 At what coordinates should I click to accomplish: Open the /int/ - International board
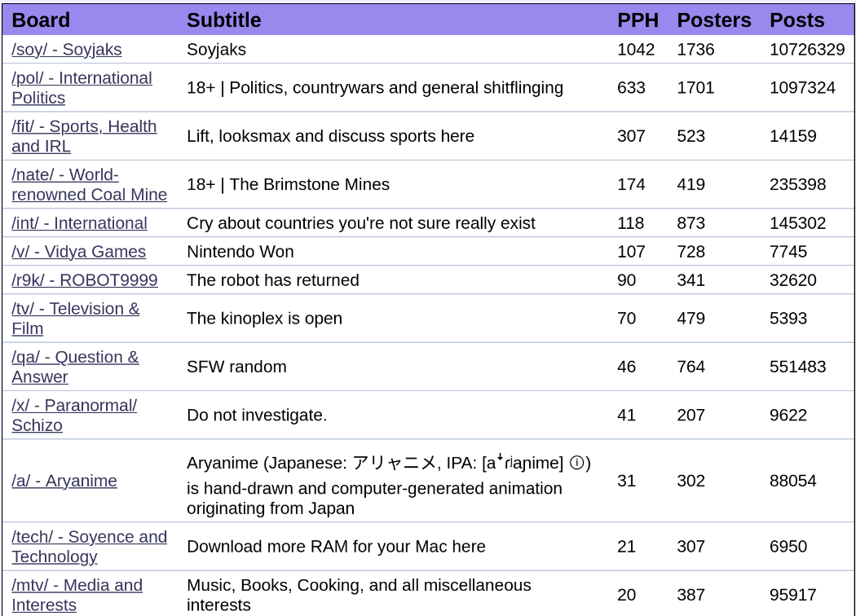79,223
